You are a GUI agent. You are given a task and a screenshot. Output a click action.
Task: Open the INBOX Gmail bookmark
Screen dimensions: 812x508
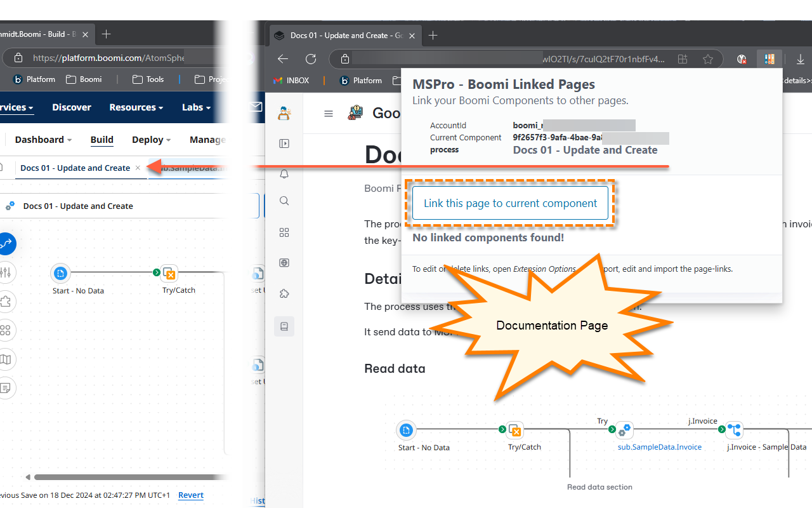pos(291,81)
